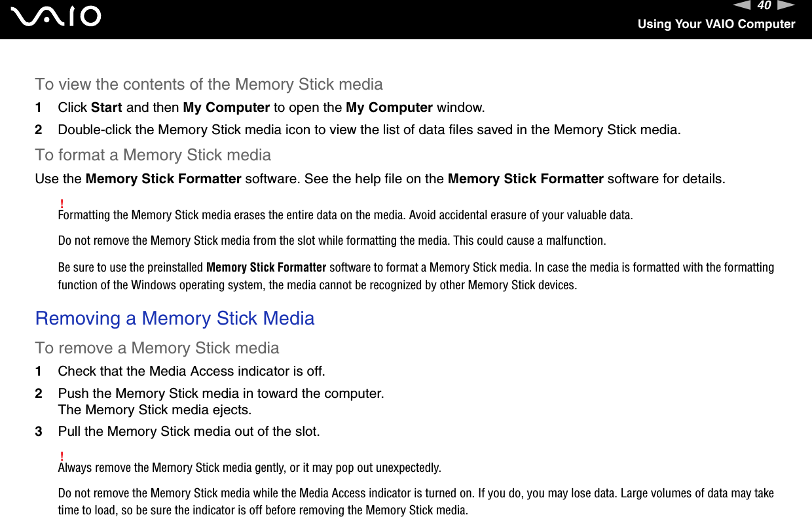The height and width of the screenshot is (517, 812).
Task: Click the bold word 'Start' in step 1
Action: click(x=107, y=107)
